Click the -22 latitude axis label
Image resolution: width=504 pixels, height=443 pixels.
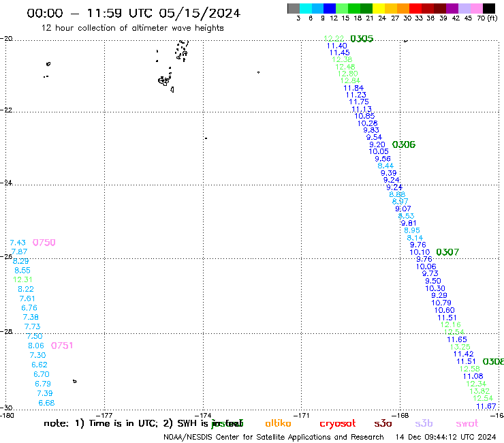(6, 110)
